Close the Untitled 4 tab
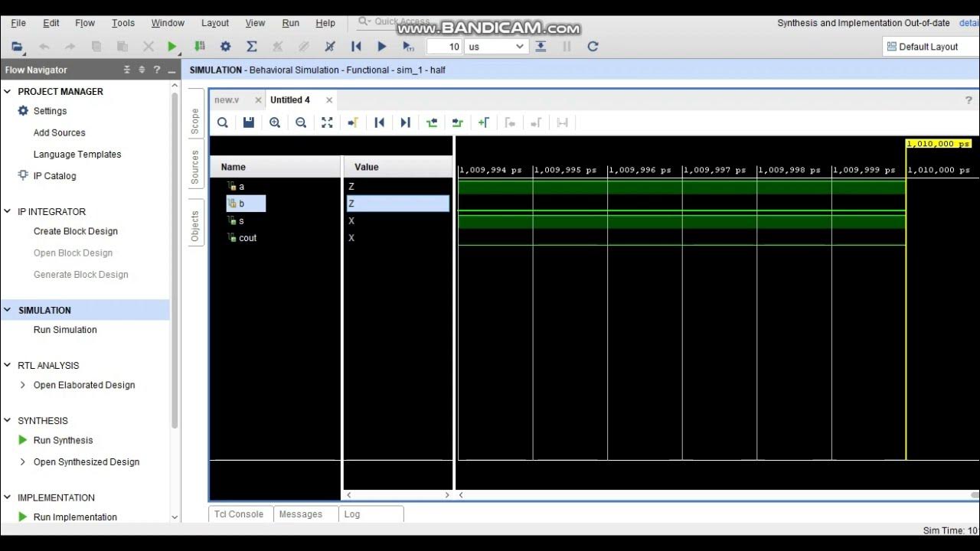 (329, 100)
